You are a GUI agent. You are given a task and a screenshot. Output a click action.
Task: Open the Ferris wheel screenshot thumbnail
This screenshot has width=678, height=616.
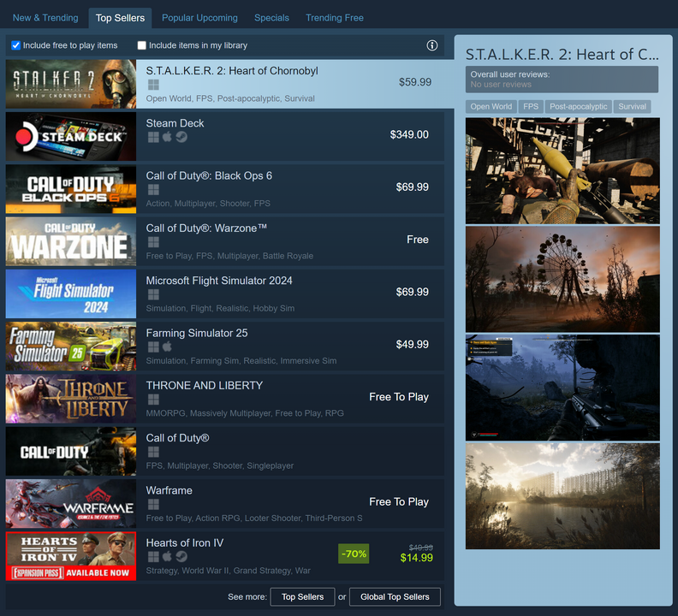562,279
